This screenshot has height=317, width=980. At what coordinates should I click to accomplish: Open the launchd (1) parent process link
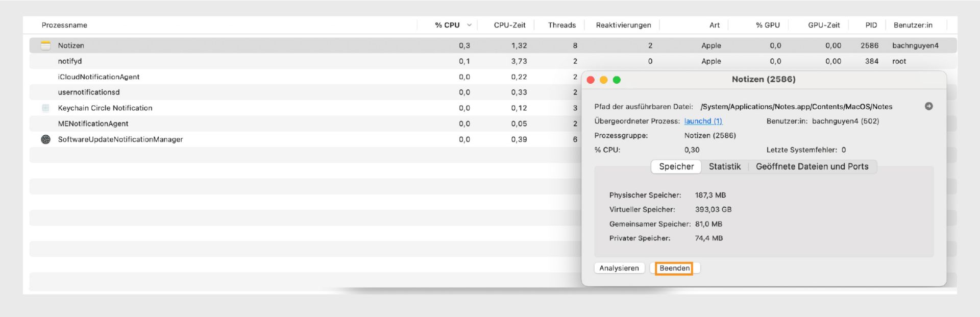click(x=703, y=121)
